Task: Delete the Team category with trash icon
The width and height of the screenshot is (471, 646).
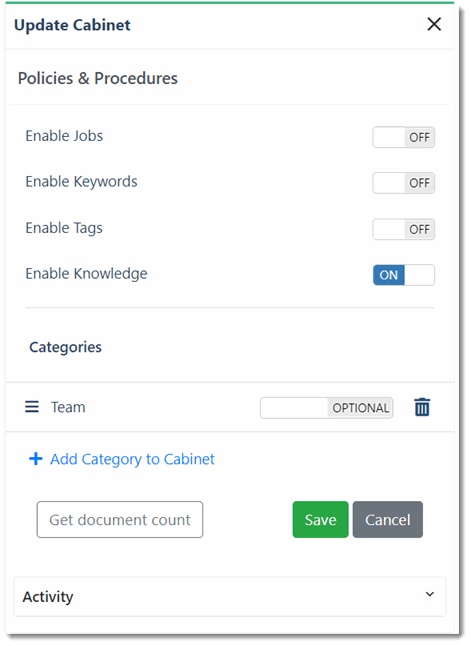Action: 422,407
